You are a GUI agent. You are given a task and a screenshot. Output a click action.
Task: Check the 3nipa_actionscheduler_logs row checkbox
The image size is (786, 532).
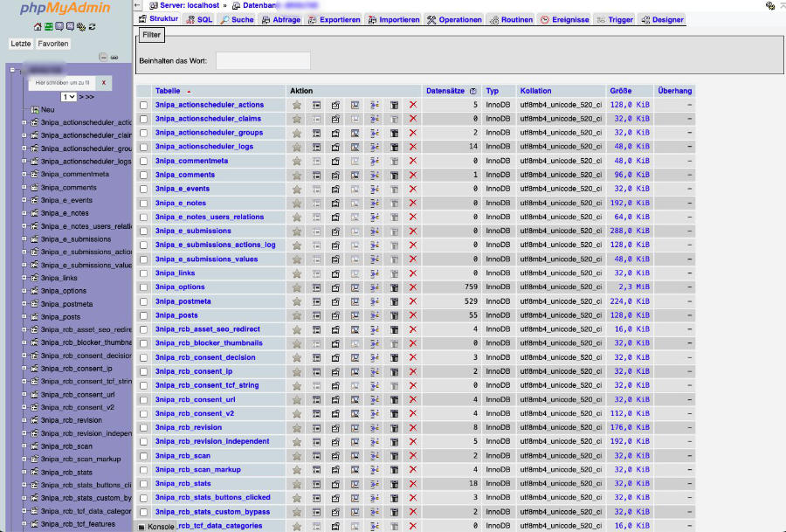(144, 147)
